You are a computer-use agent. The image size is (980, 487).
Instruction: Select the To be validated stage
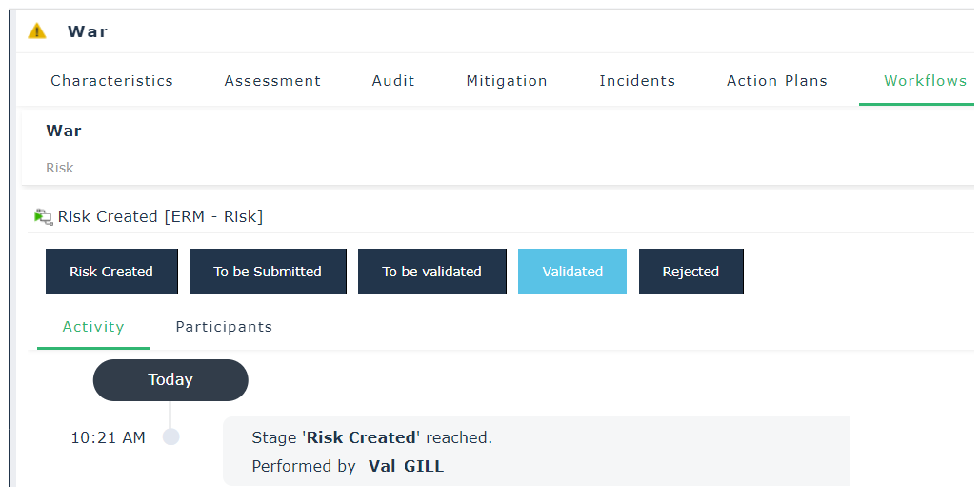coord(431,272)
